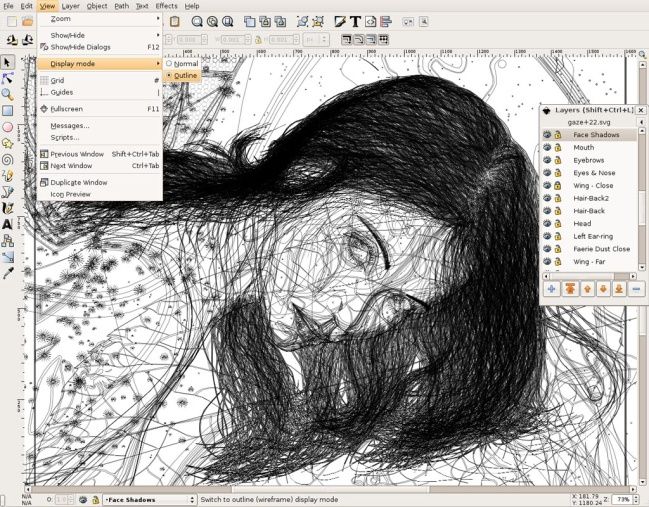
Task: Click the delete layer minus button
Action: coord(637,289)
